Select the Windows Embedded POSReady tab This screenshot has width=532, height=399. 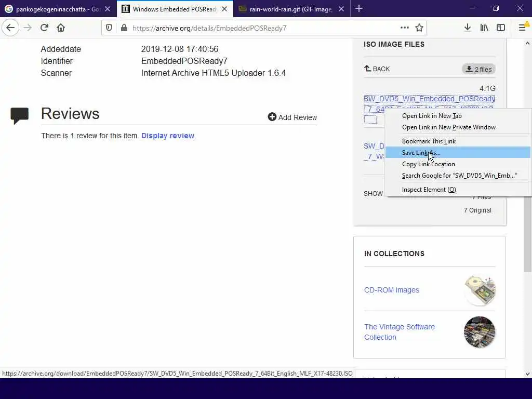[x=175, y=9]
